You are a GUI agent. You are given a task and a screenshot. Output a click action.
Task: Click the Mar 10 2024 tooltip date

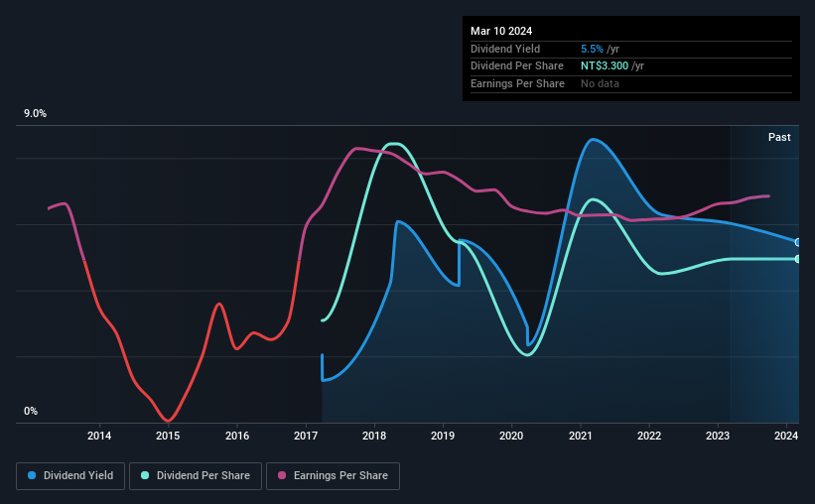501,31
